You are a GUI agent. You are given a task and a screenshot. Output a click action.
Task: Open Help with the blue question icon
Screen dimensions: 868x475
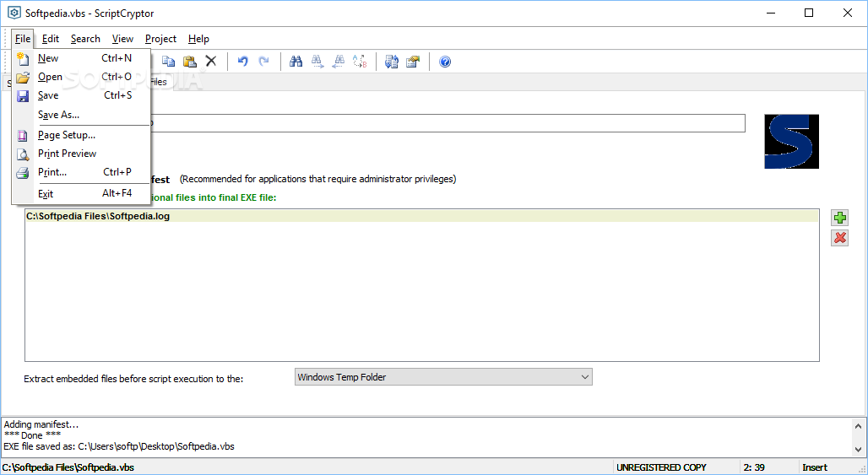445,62
